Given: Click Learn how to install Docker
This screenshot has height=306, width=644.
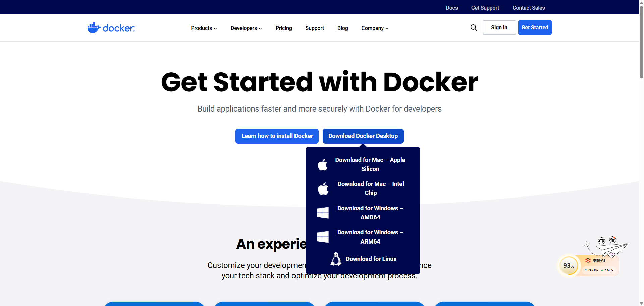Looking at the screenshot, I should tap(277, 136).
